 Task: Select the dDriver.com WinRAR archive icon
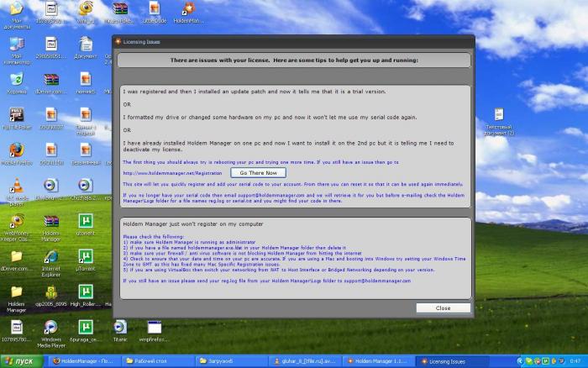pyautogui.click(x=51, y=83)
